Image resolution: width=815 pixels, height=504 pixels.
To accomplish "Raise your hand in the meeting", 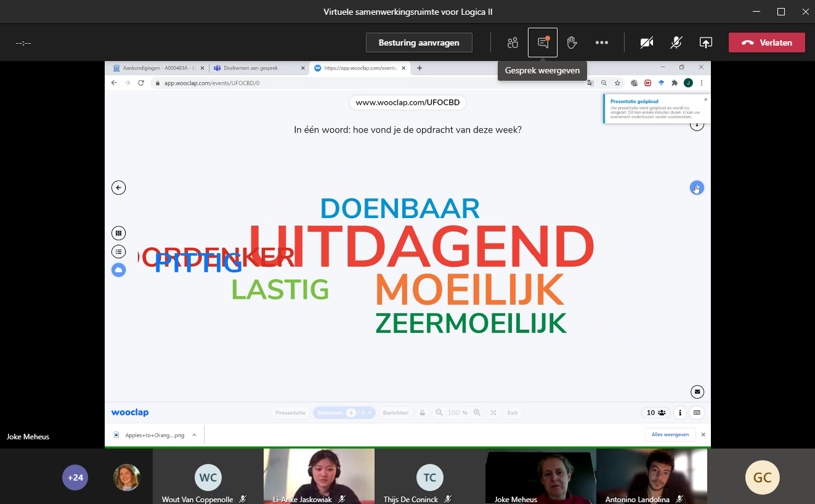I will click(x=572, y=43).
